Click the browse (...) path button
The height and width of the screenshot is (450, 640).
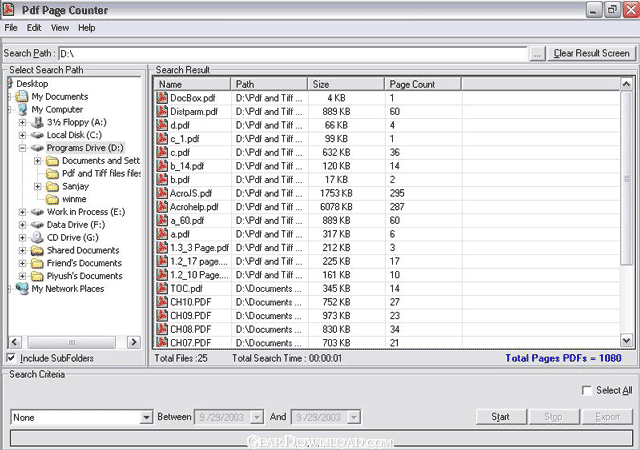coord(537,53)
